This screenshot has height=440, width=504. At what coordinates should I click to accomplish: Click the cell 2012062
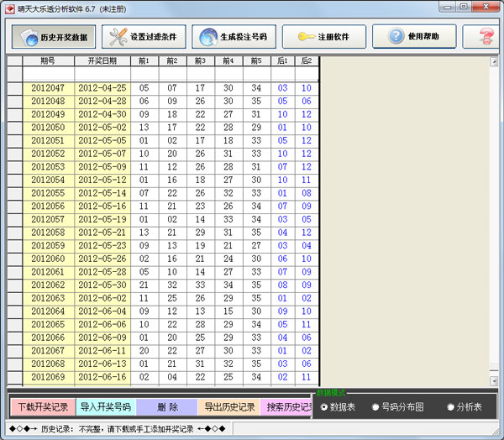48,285
